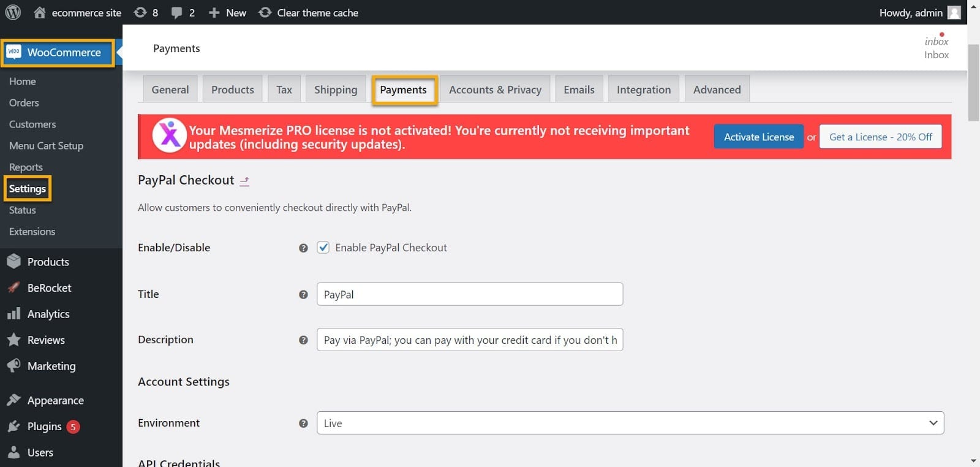Click the PayPal Checkout return arrow icon
The image size is (980, 467).
244,181
